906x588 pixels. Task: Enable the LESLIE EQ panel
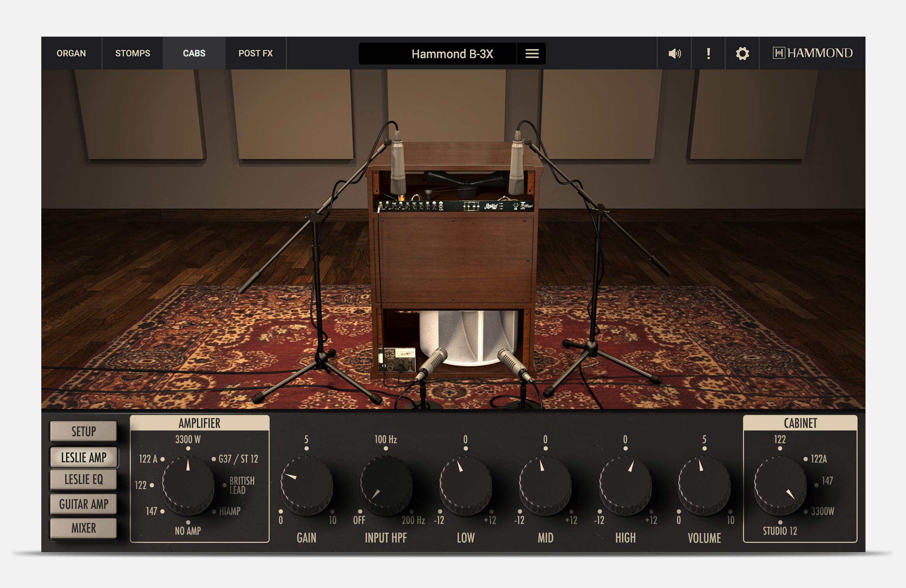[x=83, y=480]
